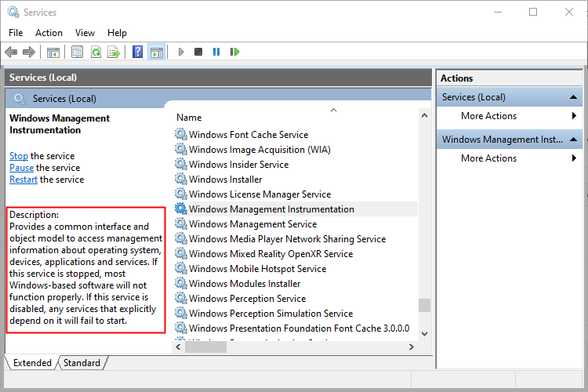588x392 pixels.
Task: Open the File menu
Action: (x=16, y=33)
